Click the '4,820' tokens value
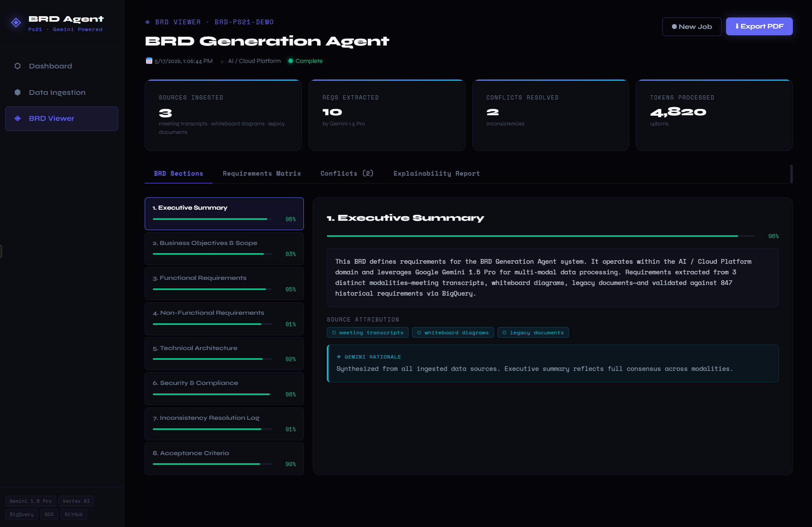 (678, 112)
